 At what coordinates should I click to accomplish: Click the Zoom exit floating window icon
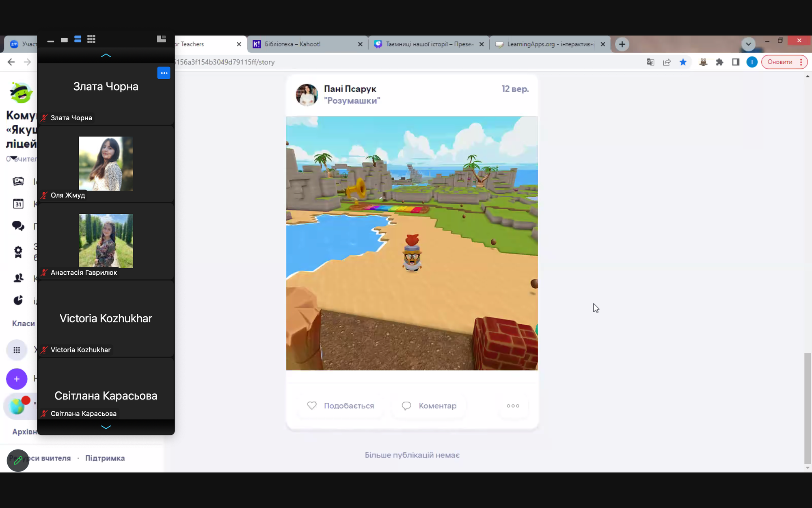pos(161,39)
